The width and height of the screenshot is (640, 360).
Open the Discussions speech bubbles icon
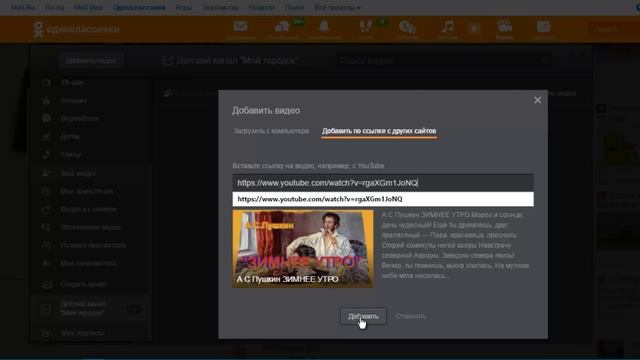[x=282, y=27]
